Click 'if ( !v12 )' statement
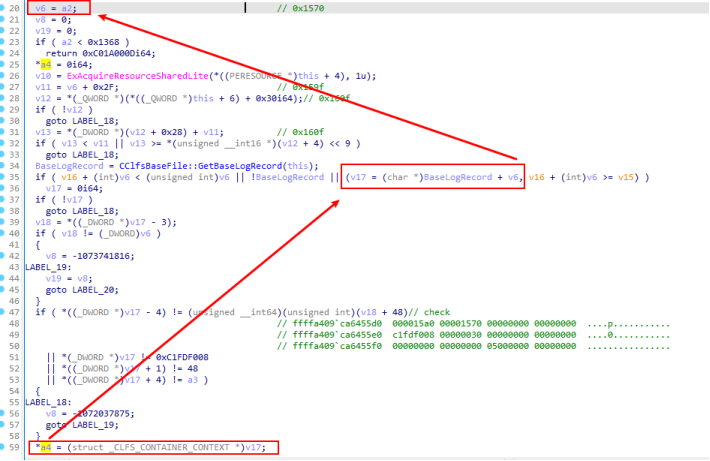Viewport: 710px width, 461px height. [64, 110]
